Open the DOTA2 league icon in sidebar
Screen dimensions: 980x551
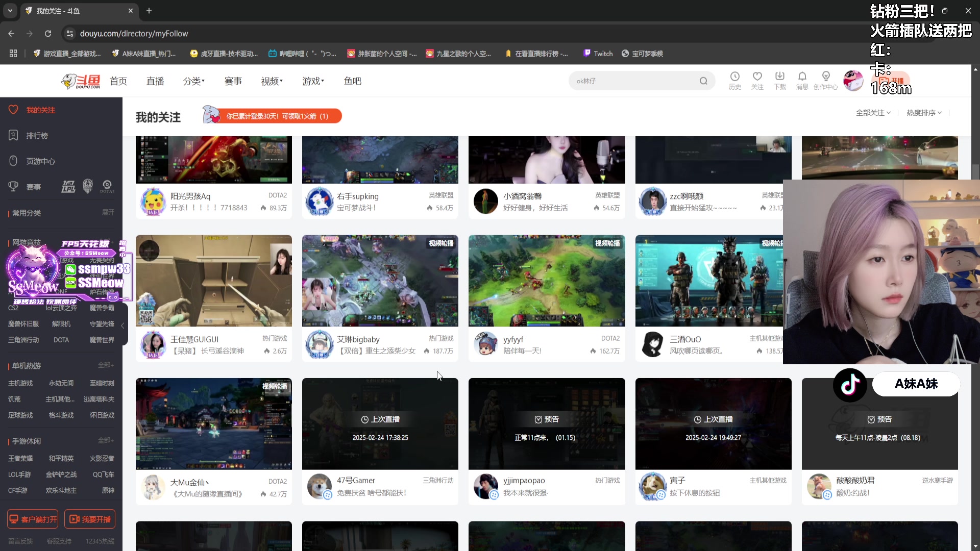click(x=107, y=187)
